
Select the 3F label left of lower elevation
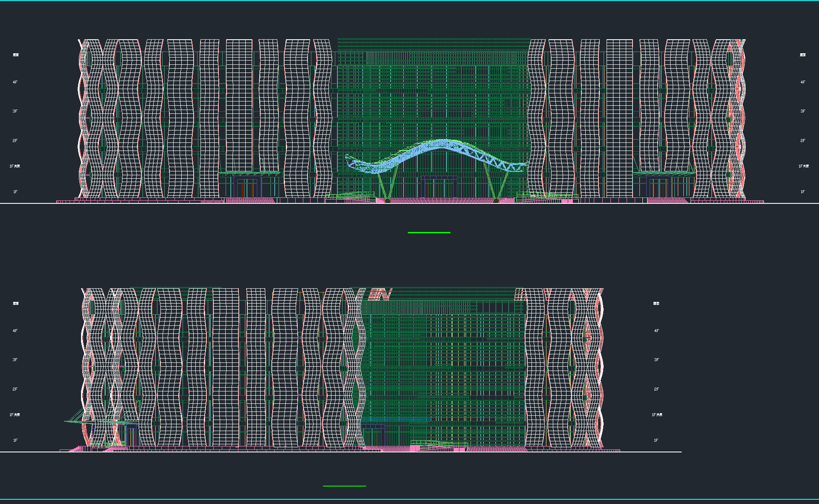[15, 360]
